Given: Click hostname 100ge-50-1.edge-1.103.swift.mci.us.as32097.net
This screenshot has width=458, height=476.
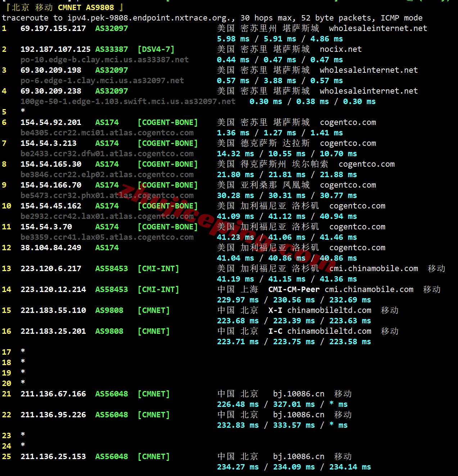Looking at the screenshot, I should coord(128,102).
